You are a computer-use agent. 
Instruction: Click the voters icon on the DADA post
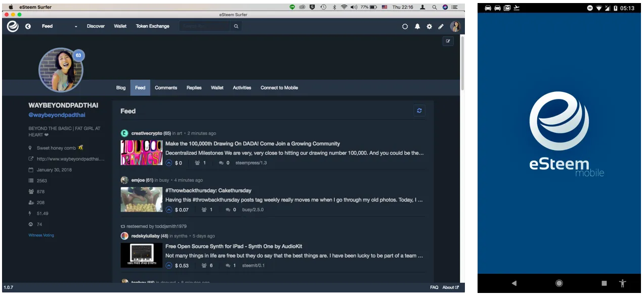coord(197,163)
